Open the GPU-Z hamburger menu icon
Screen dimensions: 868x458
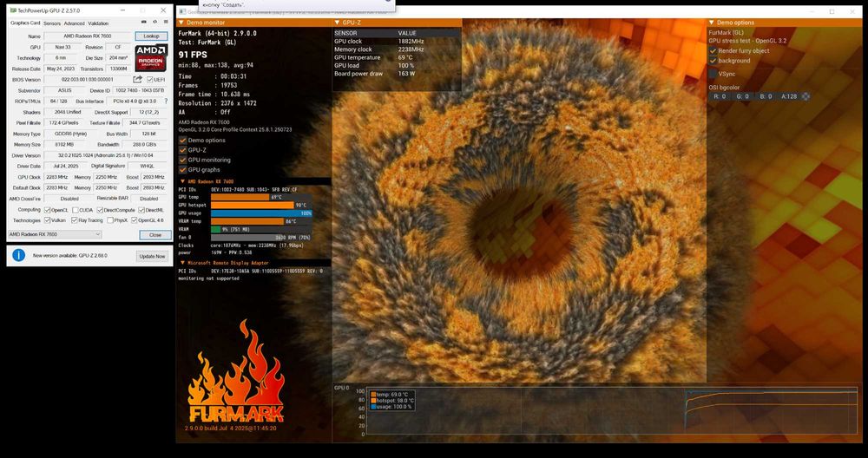pyautogui.click(x=166, y=23)
